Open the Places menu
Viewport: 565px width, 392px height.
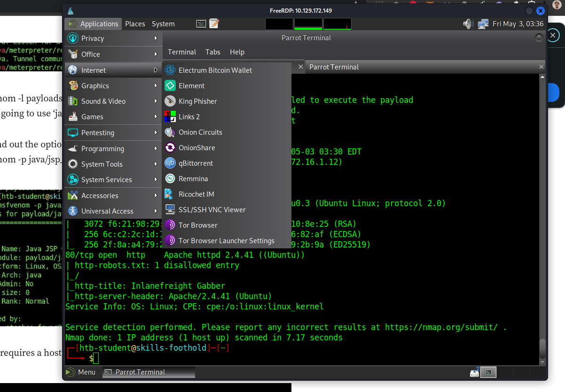pyautogui.click(x=135, y=24)
